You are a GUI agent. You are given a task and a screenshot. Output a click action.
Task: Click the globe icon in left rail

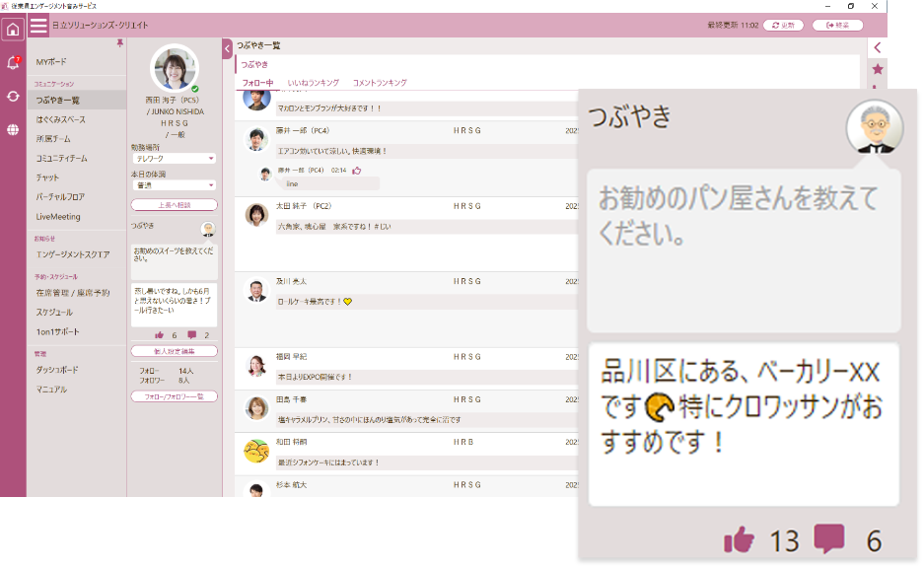point(13,129)
